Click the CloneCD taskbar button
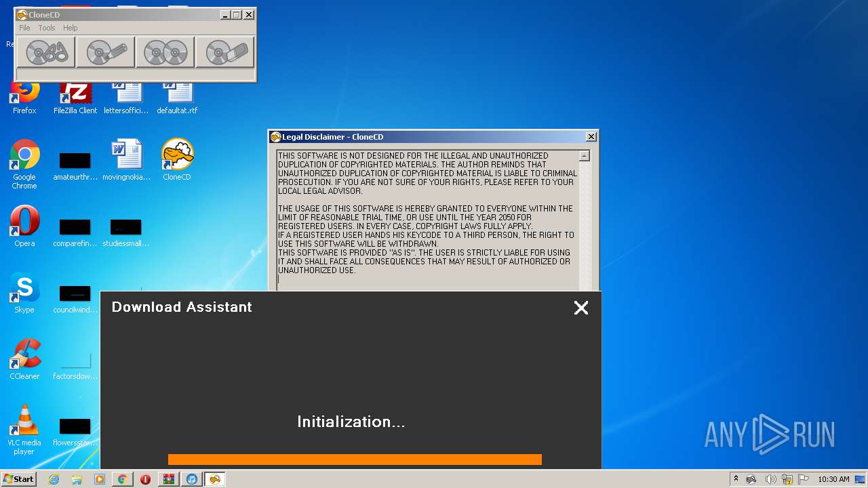Viewport: 868px width, 488px height. coord(214,479)
